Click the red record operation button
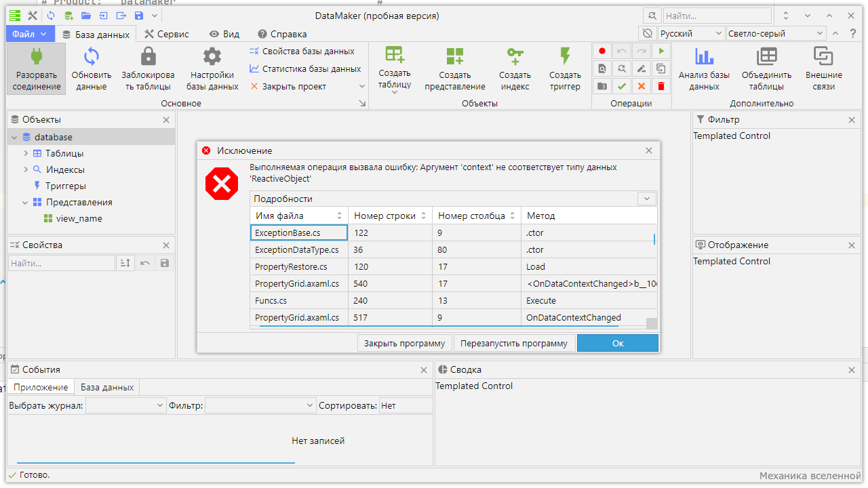The width and height of the screenshot is (868, 488). point(602,51)
